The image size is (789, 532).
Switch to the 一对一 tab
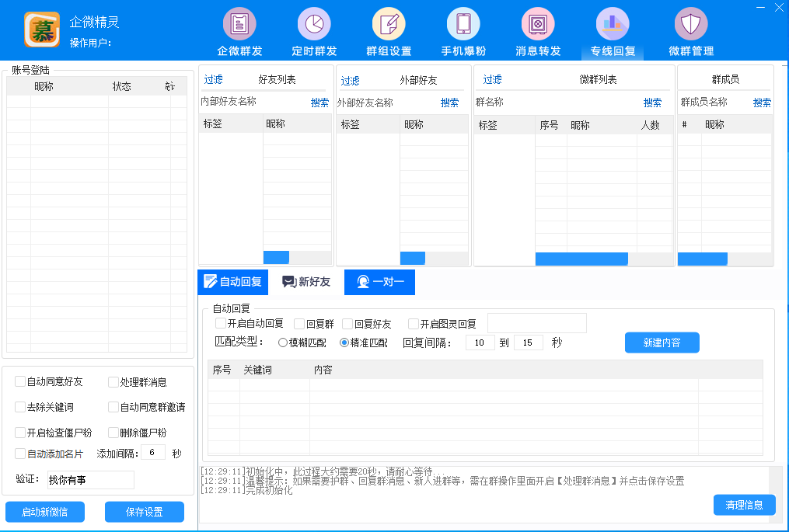tap(379, 282)
